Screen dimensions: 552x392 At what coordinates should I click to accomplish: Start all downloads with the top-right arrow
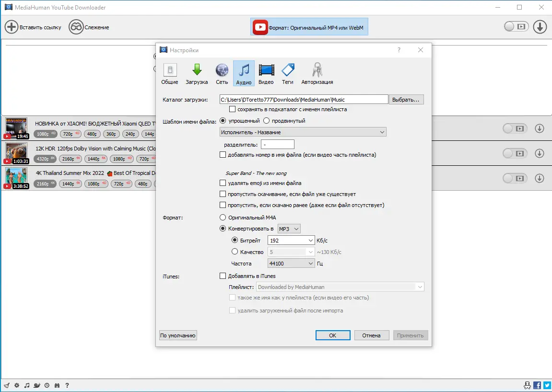coord(540,27)
